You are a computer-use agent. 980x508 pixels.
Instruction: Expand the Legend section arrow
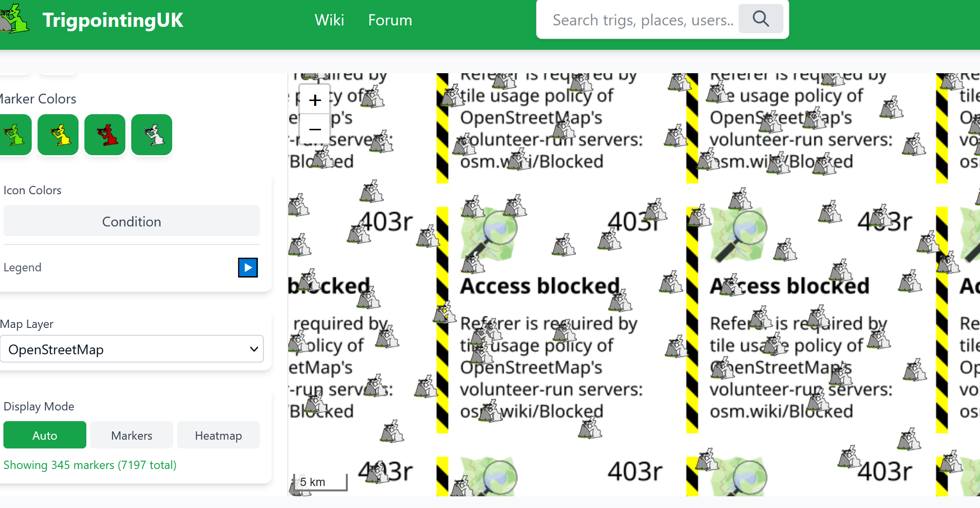(248, 267)
